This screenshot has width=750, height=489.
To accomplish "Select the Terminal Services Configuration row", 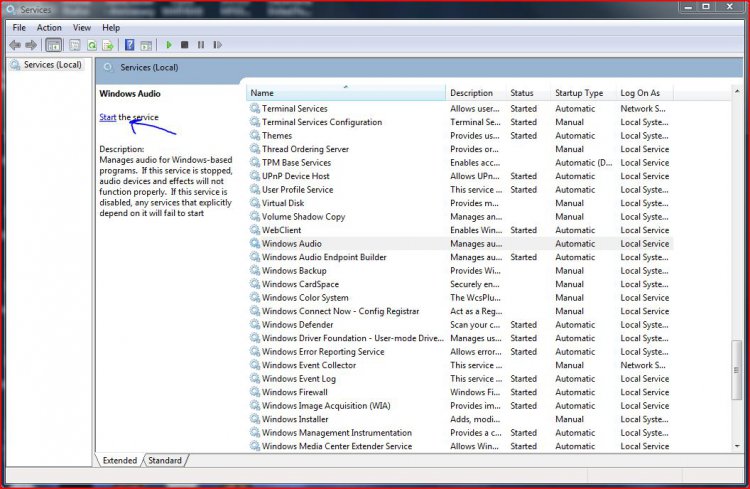I will pos(460,122).
